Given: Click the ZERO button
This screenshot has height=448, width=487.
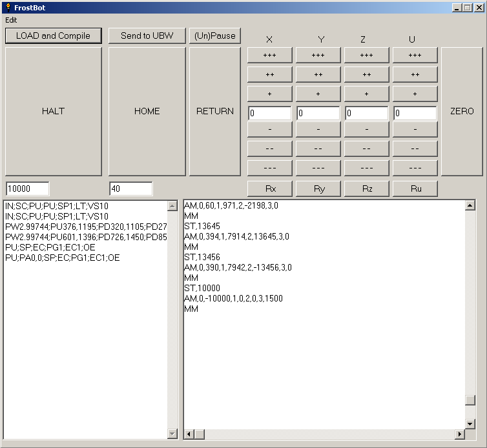Looking at the screenshot, I should pos(462,112).
